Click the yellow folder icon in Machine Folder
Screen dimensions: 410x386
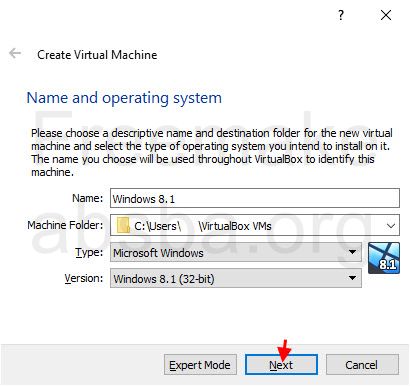pyautogui.click(x=123, y=225)
